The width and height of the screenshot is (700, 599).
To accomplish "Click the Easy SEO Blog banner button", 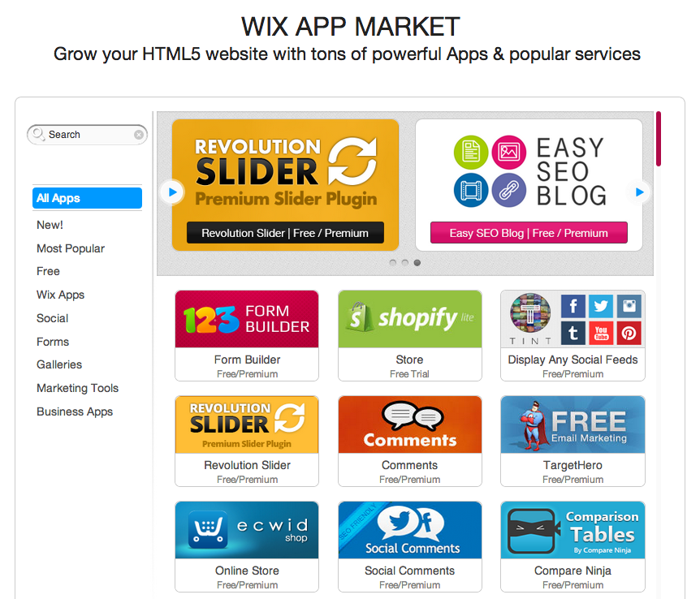I will click(x=529, y=233).
